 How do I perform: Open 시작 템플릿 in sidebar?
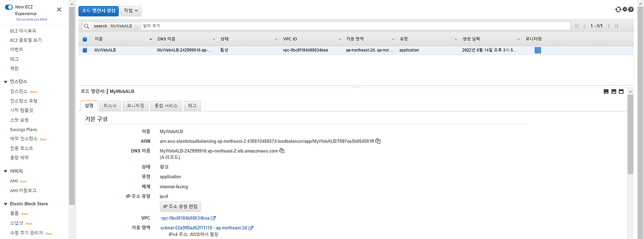pyautogui.click(x=22, y=110)
